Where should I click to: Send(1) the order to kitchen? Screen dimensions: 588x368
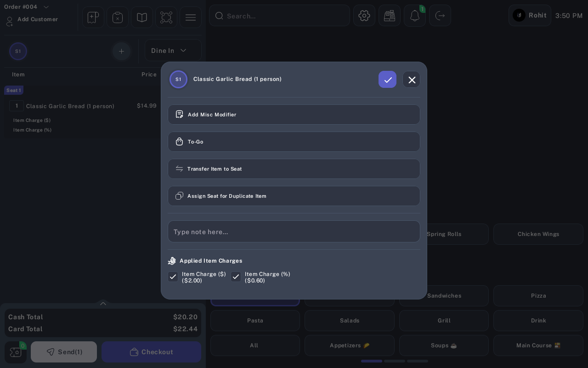pos(64,352)
